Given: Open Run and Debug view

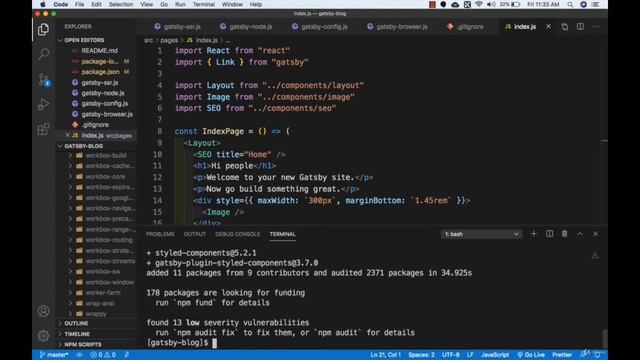Looking at the screenshot, I should point(43,104).
